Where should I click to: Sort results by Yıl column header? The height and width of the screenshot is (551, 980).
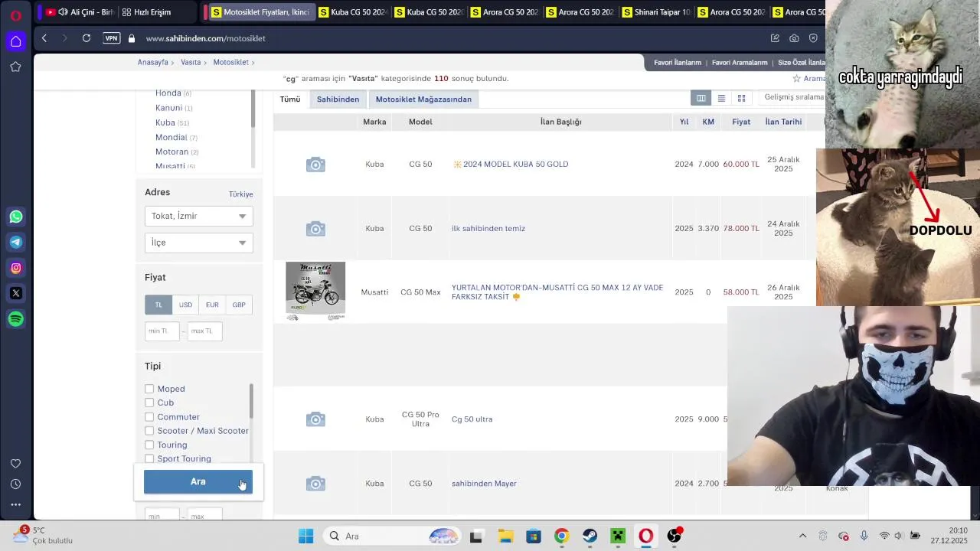click(x=684, y=122)
